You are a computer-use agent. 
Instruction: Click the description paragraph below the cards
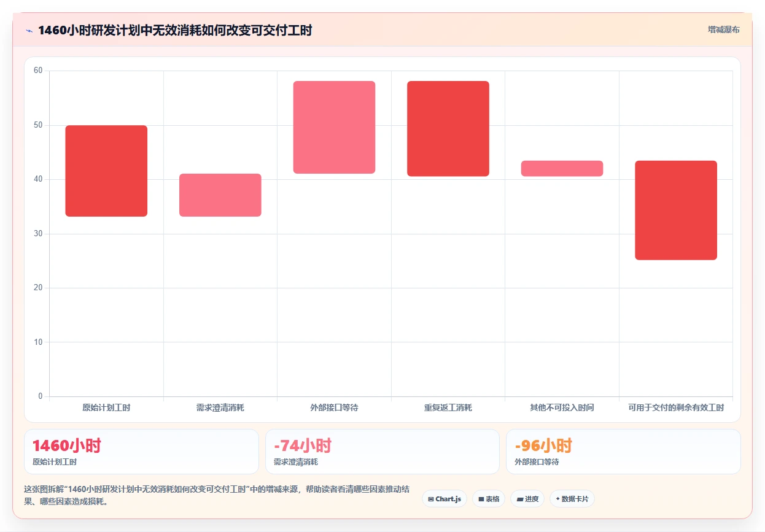click(219, 495)
